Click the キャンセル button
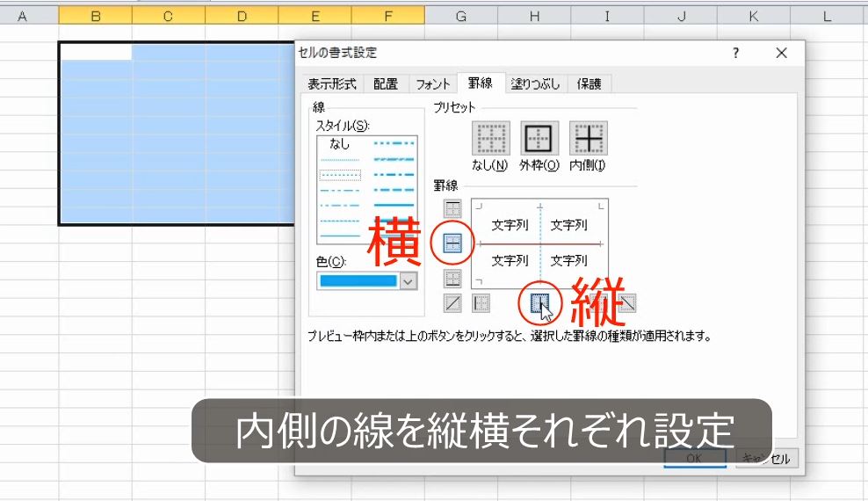This screenshot has height=501, width=868. point(767,459)
